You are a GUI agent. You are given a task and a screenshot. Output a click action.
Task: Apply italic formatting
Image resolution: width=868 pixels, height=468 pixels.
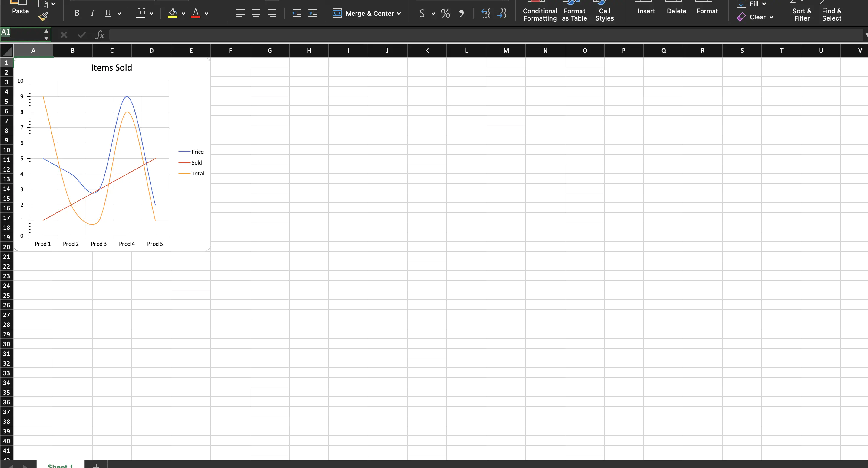92,13
